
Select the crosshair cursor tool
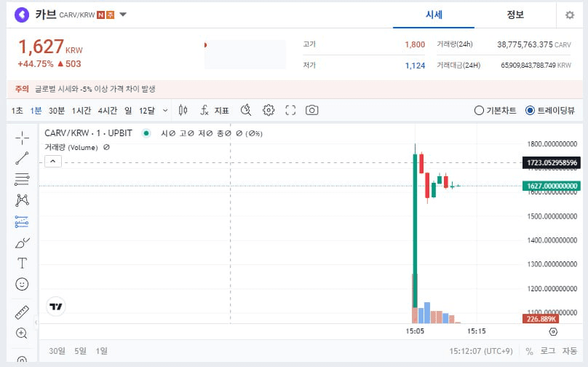pyautogui.click(x=22, y=138)
